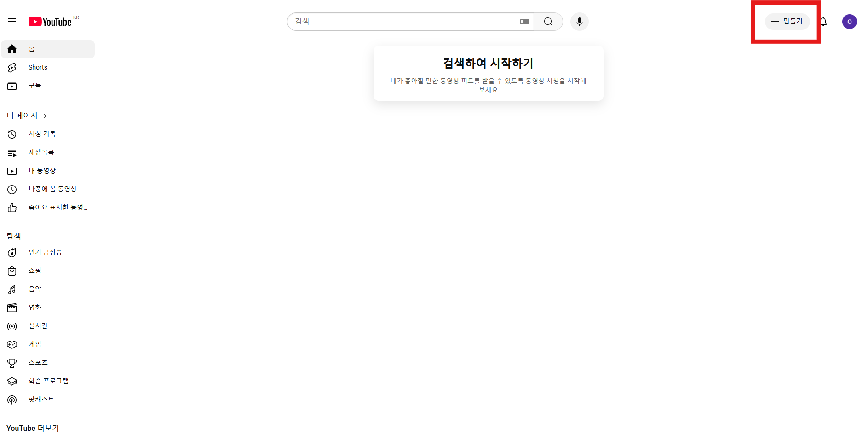Screen dimensions: 868x441
Task: Open the on-screen keyboard icon
Action: tap(524, 22)
